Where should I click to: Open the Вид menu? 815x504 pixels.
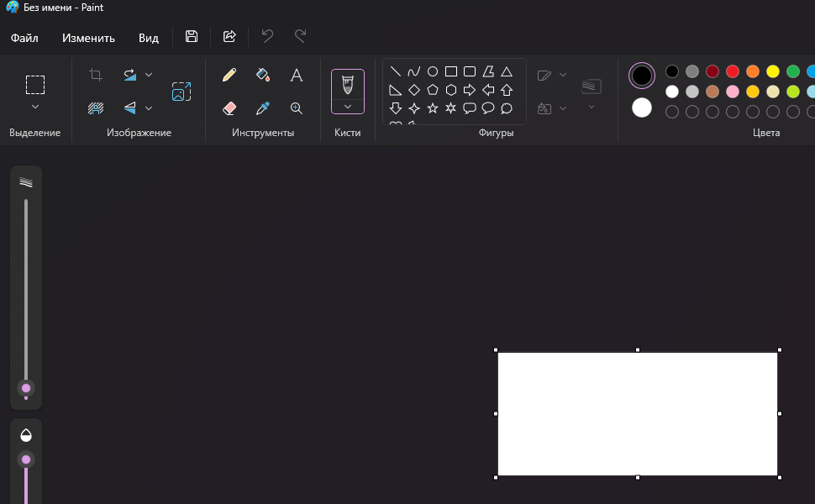coord(149,38)
